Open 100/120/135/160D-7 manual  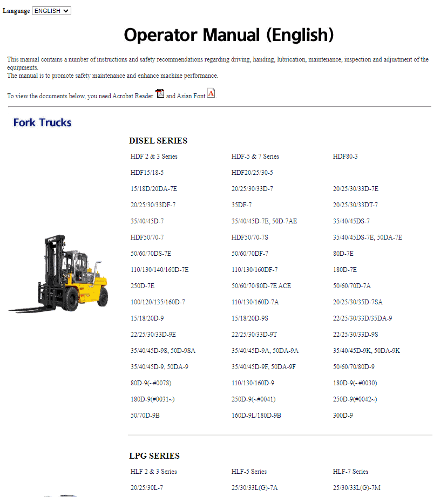(x=158, y=302)
